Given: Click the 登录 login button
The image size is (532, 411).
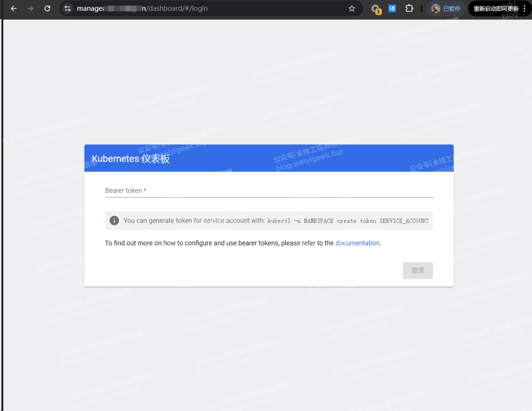Looking at the screenshot, I should [x=418, y=271].
